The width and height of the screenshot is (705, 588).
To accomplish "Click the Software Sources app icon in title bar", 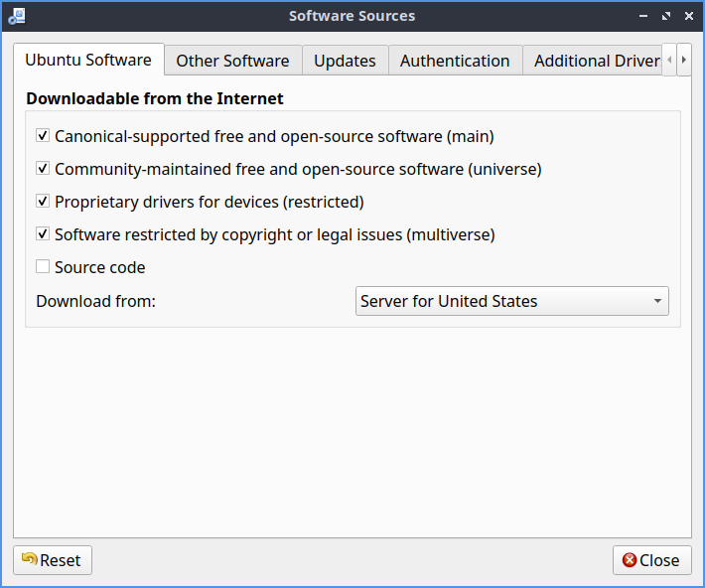I will (16, 16).
